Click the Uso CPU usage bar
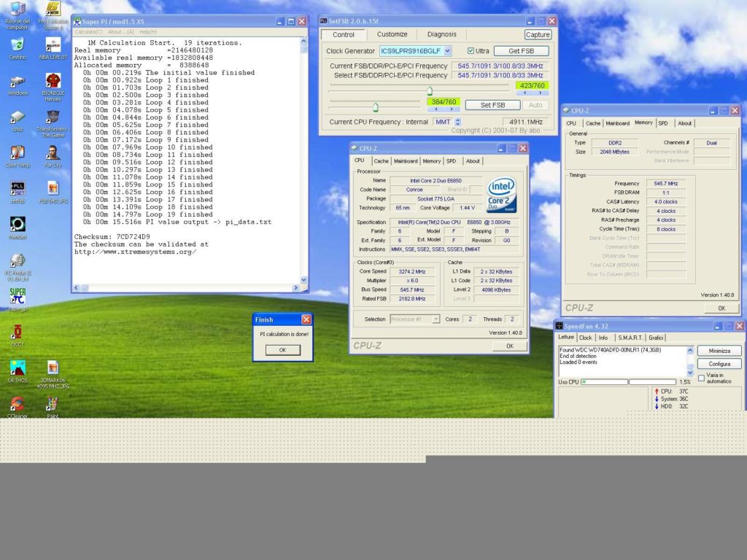This screenshot has width=747, height=560. [628, 382]
